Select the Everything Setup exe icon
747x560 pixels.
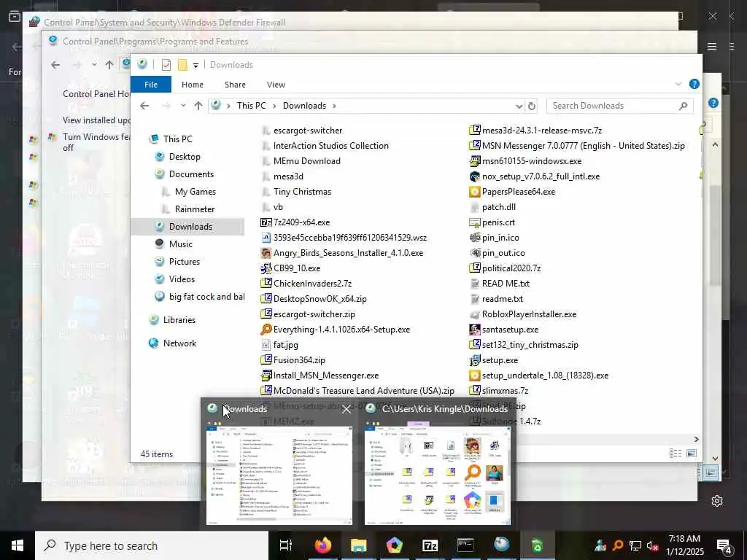[266, 330]
